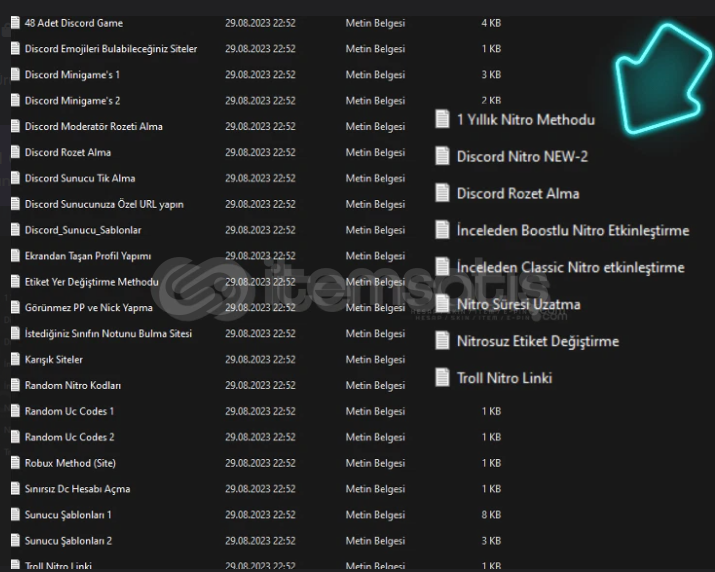
Task: Select Discord Sunucu Tik Alma file name
Action: pyautogui.click(x=80, y=178)
